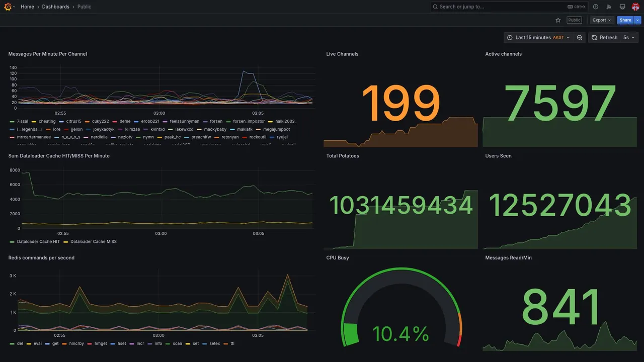This screenshot has height=362, width=644.
Task: Open Messages Per Minute Per Channel panel title
Action: tap(48, 54)
